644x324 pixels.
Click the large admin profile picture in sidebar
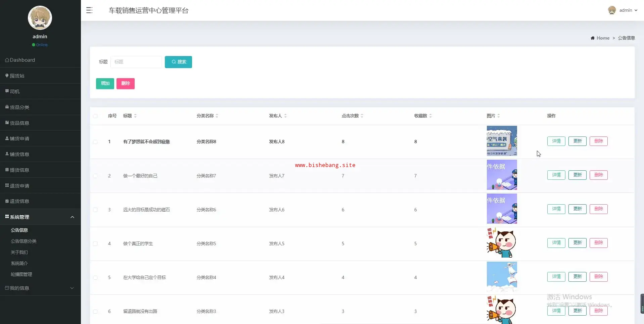40,18
